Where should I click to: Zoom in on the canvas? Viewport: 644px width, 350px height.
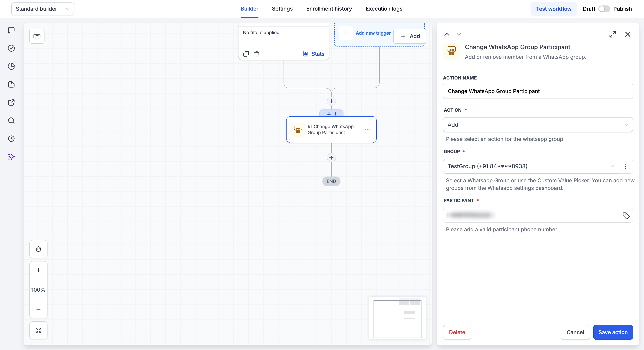(38, 270)
